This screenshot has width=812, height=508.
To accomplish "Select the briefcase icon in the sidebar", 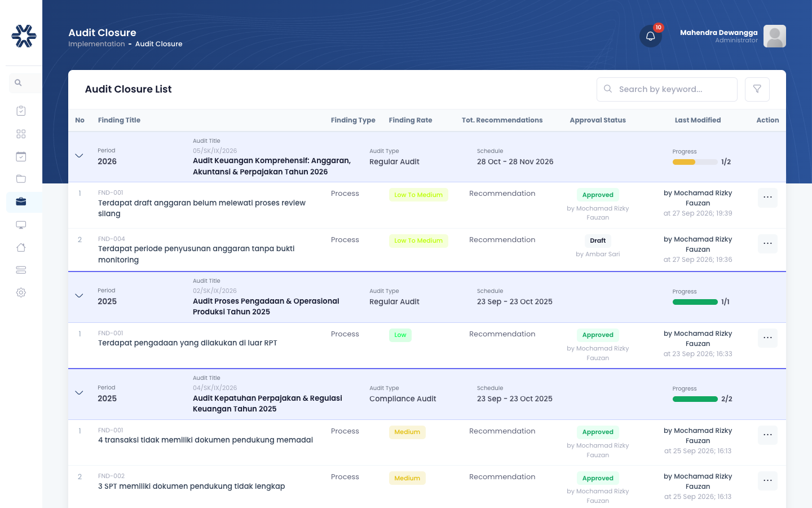I will 21,202.
